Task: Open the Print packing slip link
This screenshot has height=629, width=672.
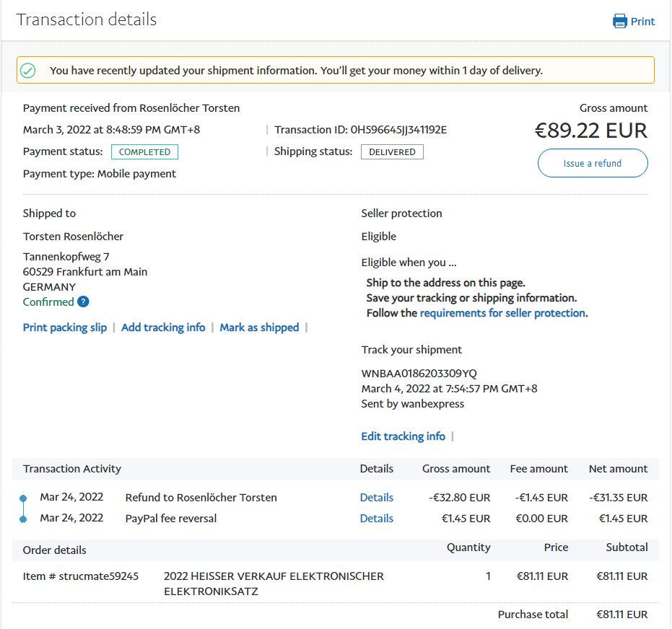Action: pyautogui.click(x=65, y=327)
